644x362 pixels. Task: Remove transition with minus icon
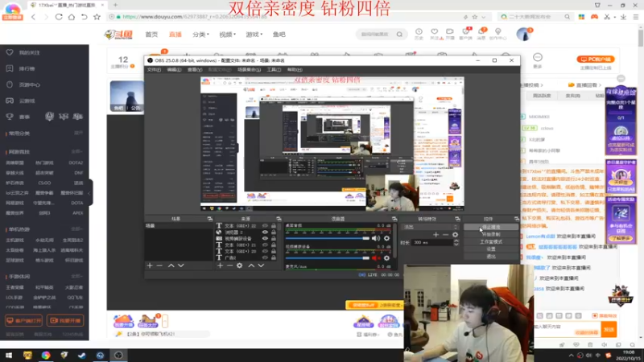(x=445, y=235)
